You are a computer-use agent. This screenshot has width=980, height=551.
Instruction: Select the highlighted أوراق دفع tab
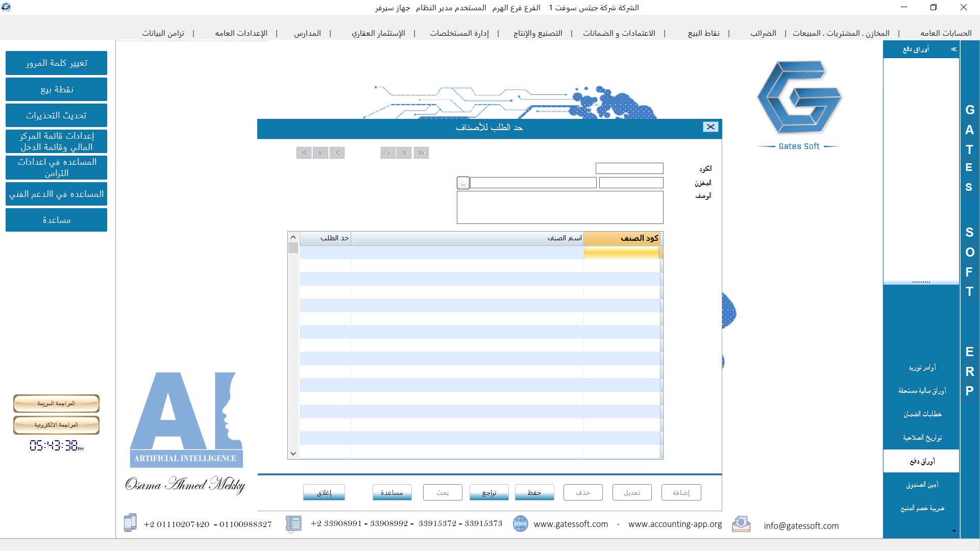pyautogui.click(x=922, y=461)
